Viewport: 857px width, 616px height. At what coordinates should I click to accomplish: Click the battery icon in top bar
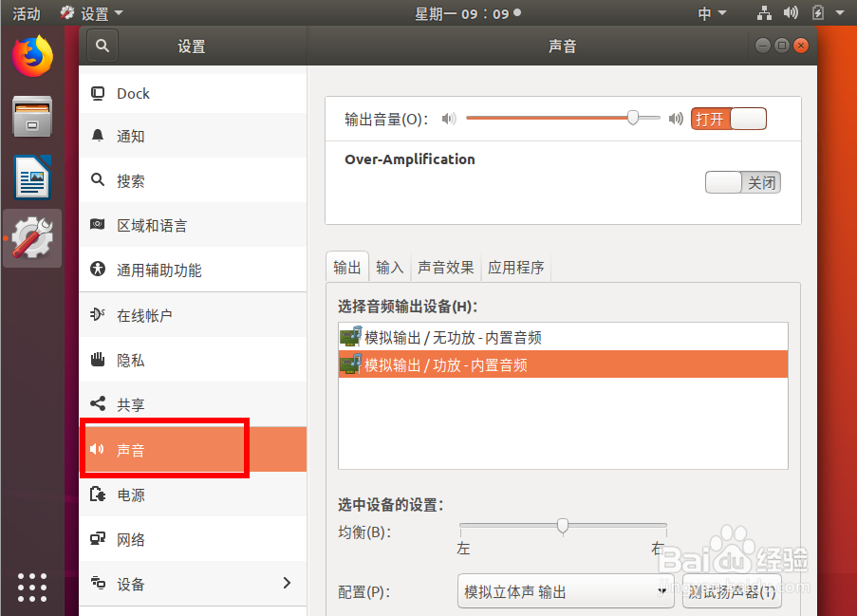click(x=818, y=12)
